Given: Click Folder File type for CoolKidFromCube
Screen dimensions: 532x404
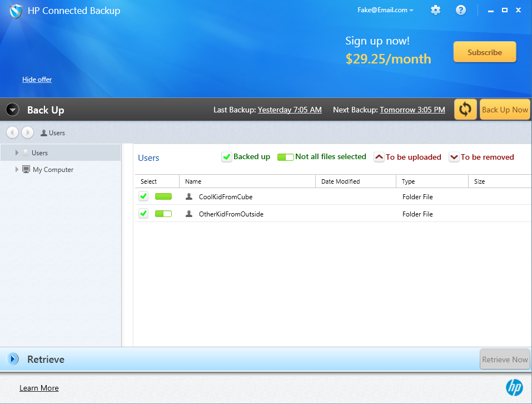Looking at the screenshot, I should 417,197.
